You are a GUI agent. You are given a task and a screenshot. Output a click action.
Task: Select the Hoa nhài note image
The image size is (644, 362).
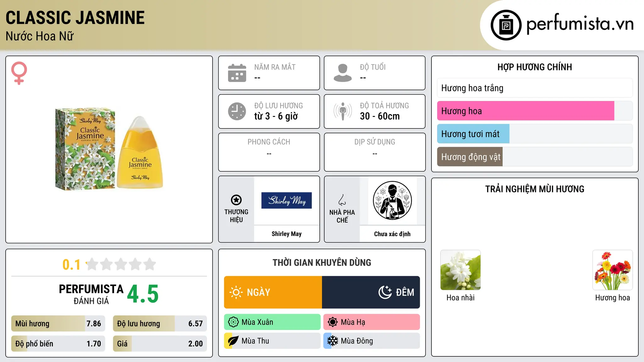coord(460,270)
